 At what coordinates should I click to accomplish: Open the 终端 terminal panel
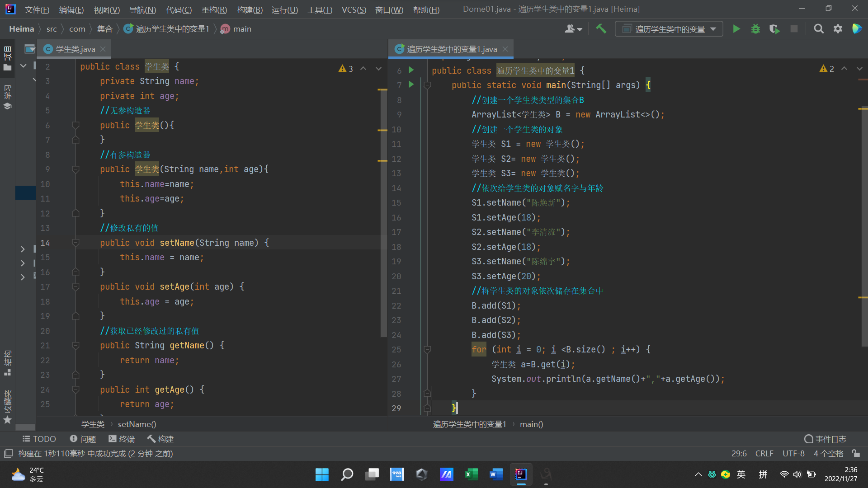point(122,439)
